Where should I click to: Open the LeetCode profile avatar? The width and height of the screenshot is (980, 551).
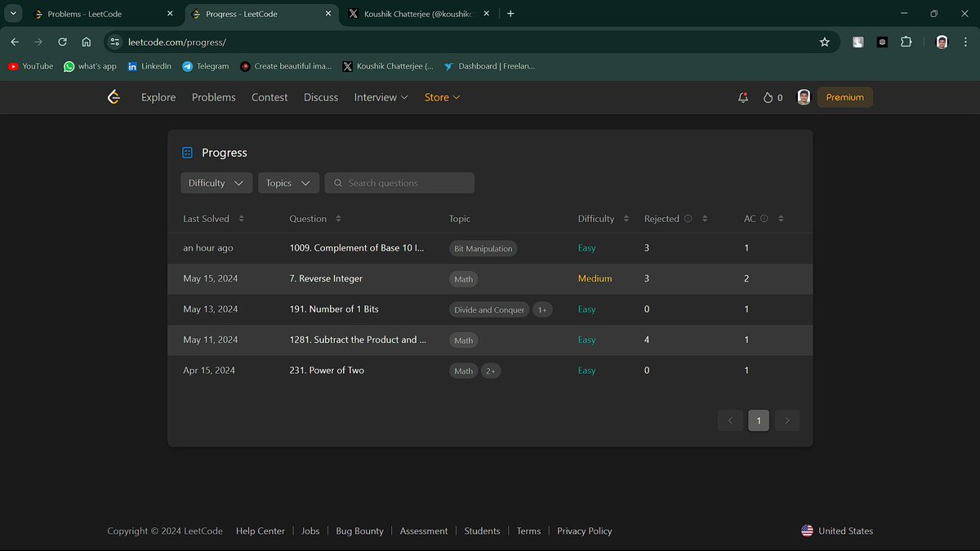(x=804, y=97)
